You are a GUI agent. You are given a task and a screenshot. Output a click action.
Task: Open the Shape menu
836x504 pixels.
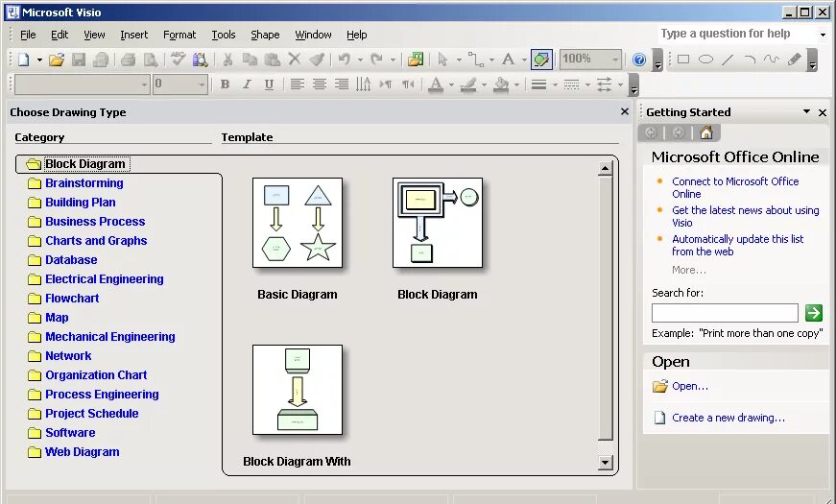tap(265, 35)
